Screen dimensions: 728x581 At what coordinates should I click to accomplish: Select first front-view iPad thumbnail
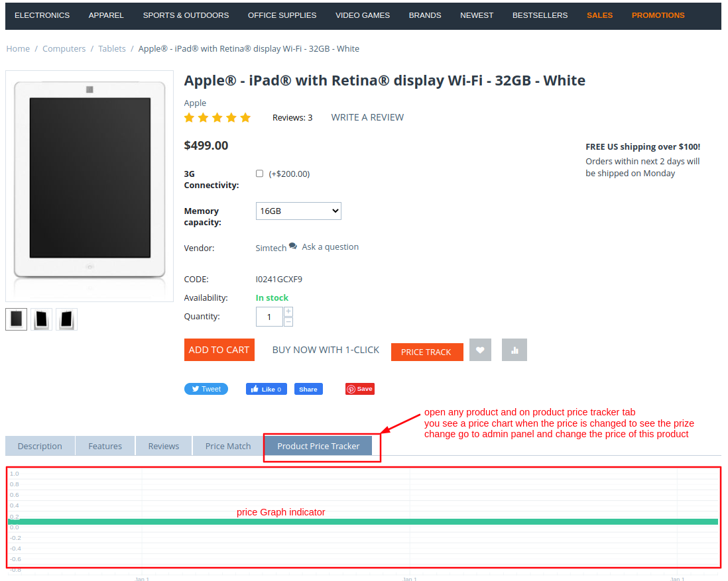click(x=17, y=319)
